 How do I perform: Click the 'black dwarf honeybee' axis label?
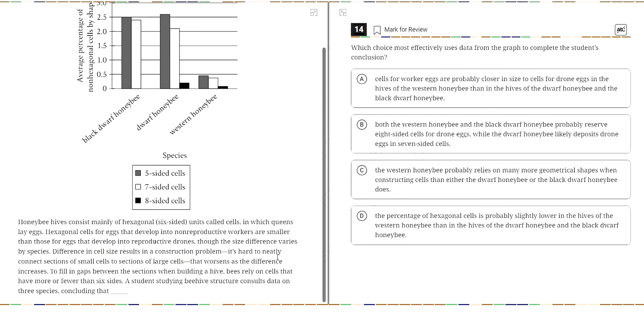point(111,119)
